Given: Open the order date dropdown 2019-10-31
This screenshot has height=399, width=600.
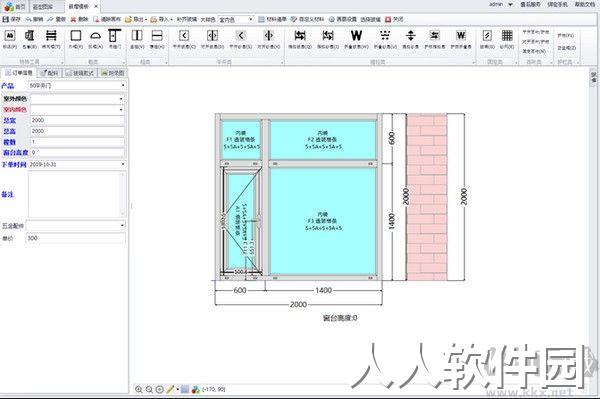Looking at the screenshot, I should (77, 164).
